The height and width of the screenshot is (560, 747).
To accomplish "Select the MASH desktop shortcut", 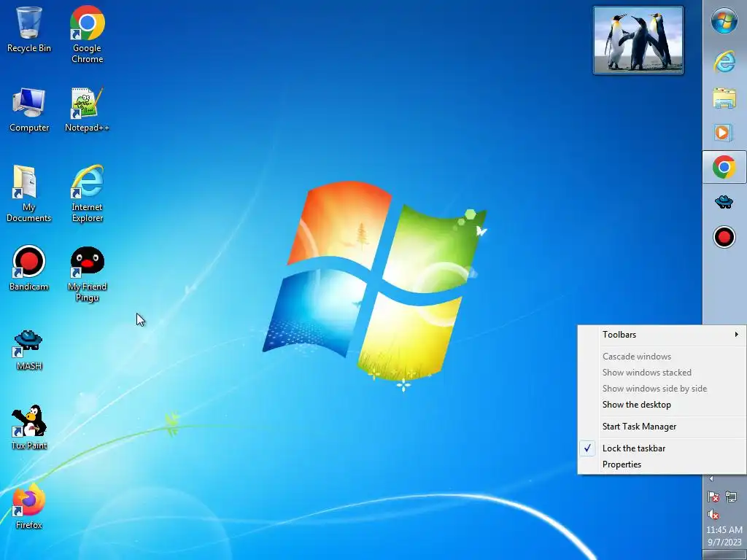I will 29,349.
